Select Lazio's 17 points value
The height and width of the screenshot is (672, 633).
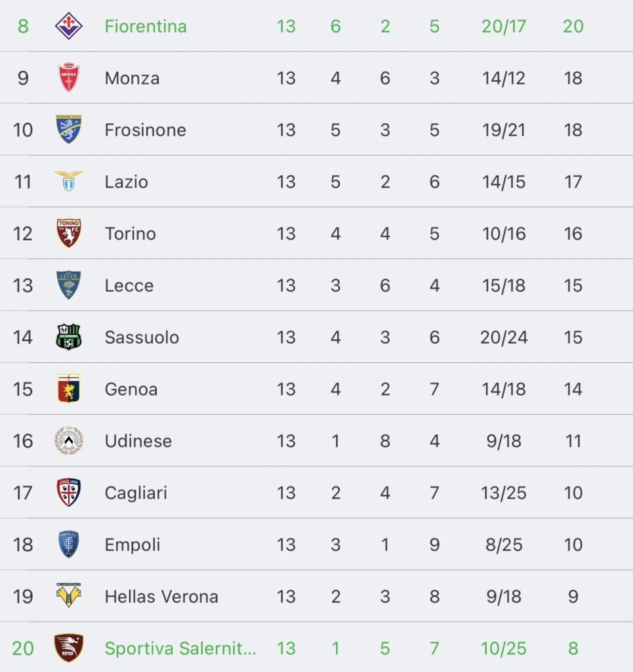573,182
